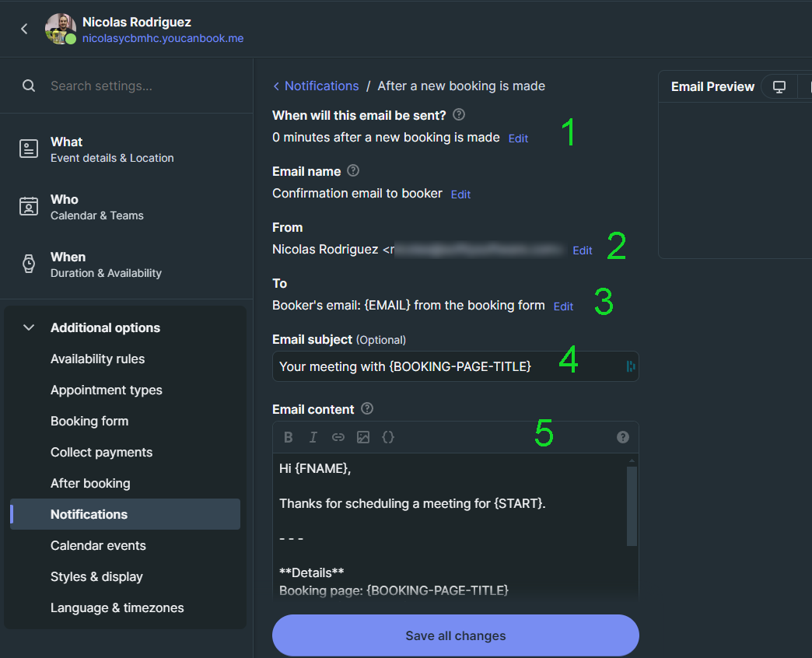The width and height of the screenshot is (812, 658).
Task: Click the Email subject input field
Action: [x=456, y=366]
